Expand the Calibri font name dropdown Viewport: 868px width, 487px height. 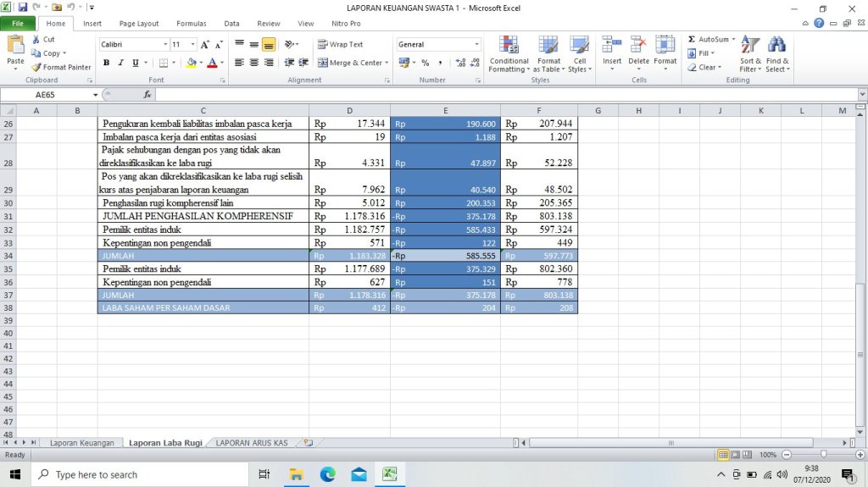click(165, 44)
